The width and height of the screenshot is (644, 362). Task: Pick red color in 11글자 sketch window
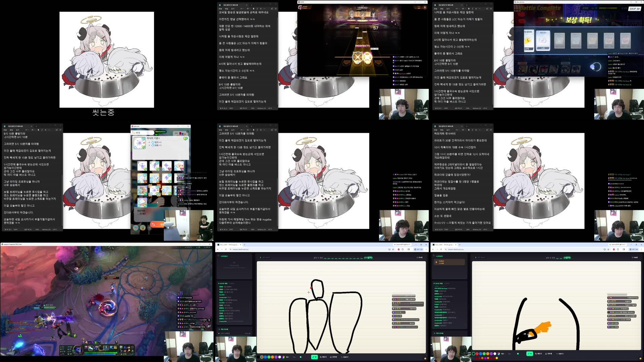262,357
